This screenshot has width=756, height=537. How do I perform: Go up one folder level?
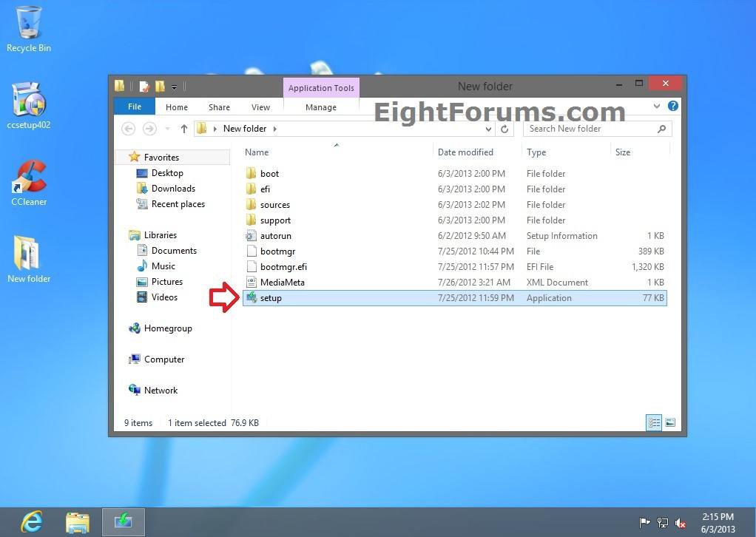(184, 129)
